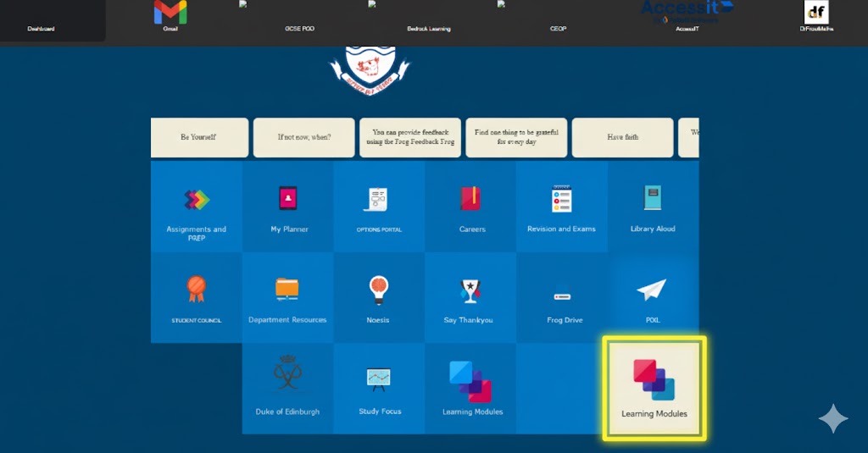Launch the Library Aloud tile

pos(654,207)
